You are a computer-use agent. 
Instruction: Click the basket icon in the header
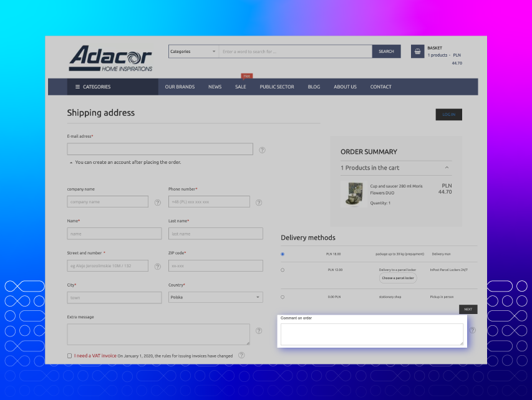(x=417, y=51)
